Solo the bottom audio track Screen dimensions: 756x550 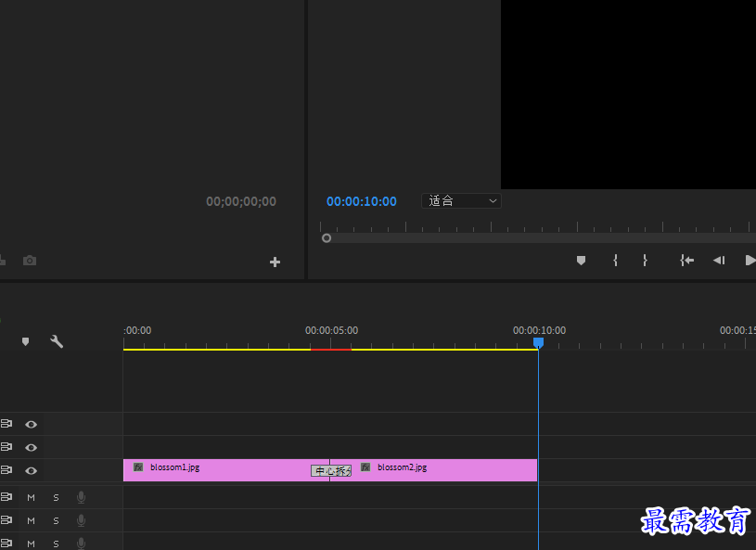(56, 544)
